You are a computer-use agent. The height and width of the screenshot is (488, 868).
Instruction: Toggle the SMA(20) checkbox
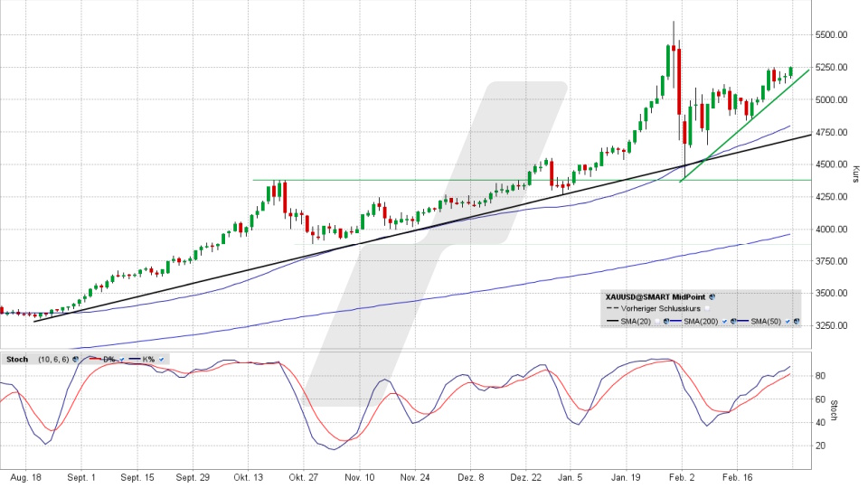click(656, 321)
